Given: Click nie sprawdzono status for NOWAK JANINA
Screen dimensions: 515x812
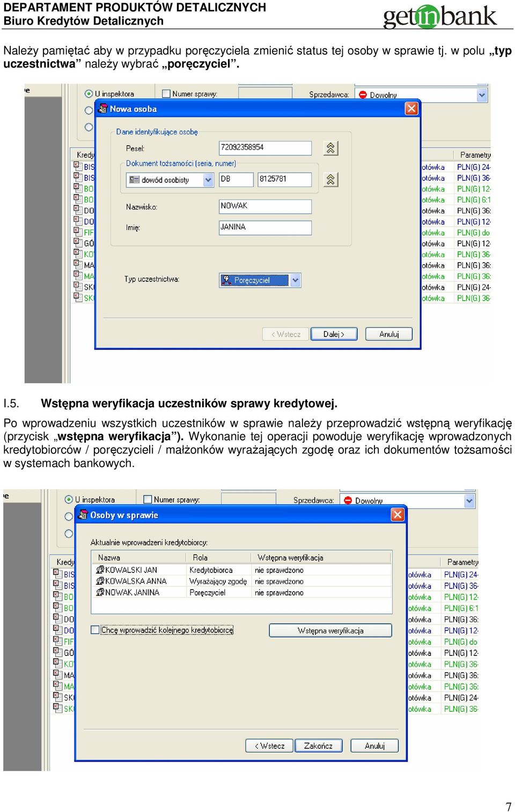Looking at the screenshot, I should [x=279, y=592].
